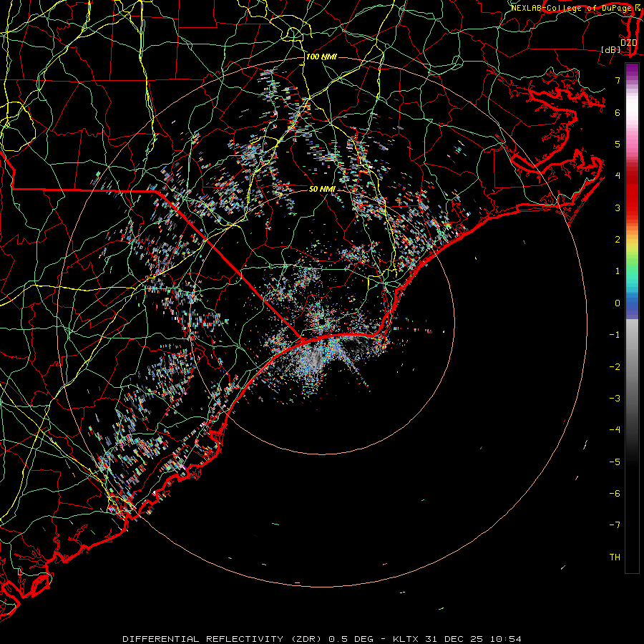The height and width of the screenshot is (644, 644).
Task: Click the 0 legend value
Action: tap(618, 303)
